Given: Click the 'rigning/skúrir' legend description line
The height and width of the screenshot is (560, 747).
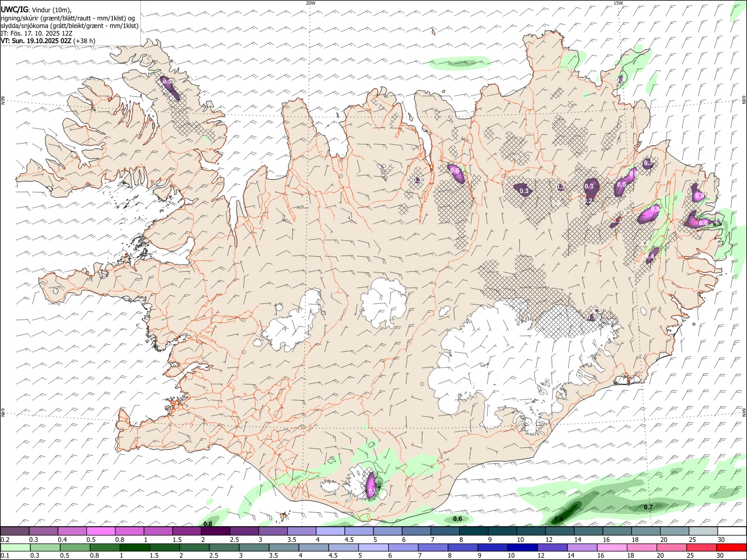Looking at the screenshot, I should (x=68, y=17).
